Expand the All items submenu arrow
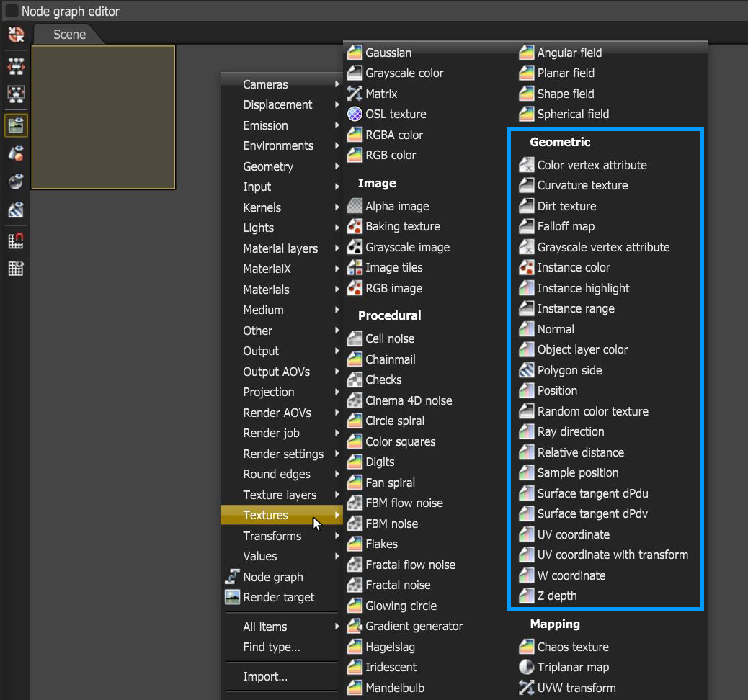748x700 pixels. 337,626
